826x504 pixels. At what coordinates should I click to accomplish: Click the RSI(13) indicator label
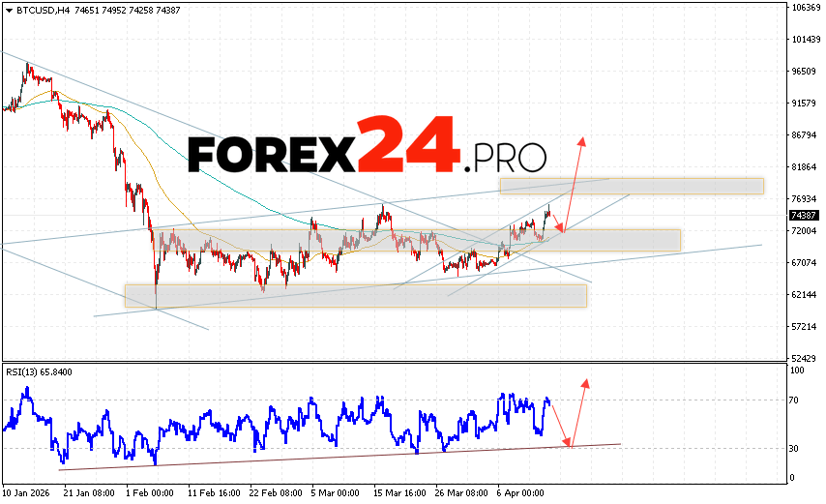click(24, 371)
